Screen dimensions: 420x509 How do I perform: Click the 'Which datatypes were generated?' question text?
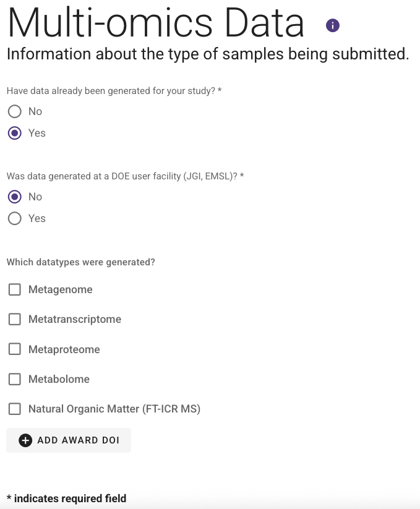tap(81, 262)
